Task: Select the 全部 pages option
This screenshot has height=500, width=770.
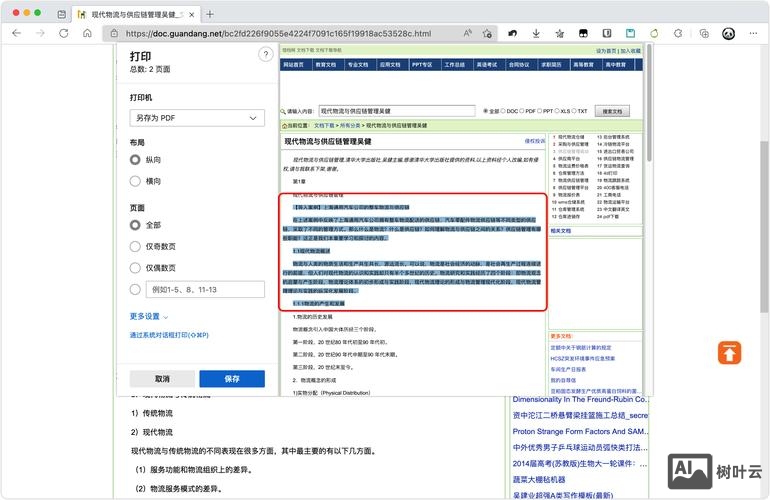Action: (135, 225)
